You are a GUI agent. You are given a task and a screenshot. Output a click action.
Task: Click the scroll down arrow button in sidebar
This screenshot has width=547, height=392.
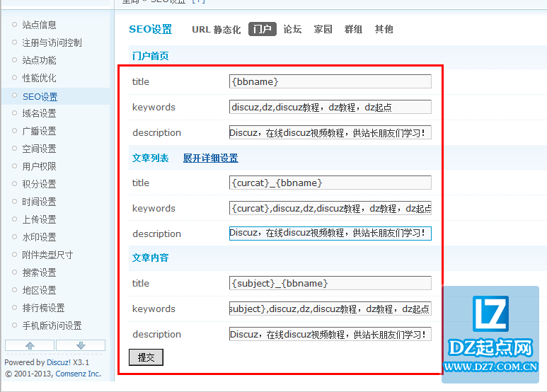point(81,345)
